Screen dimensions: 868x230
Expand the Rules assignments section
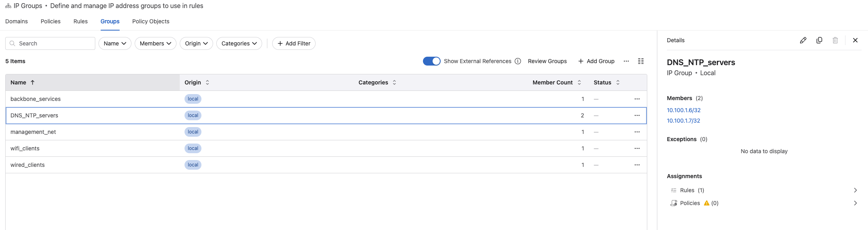click(855, 190)
